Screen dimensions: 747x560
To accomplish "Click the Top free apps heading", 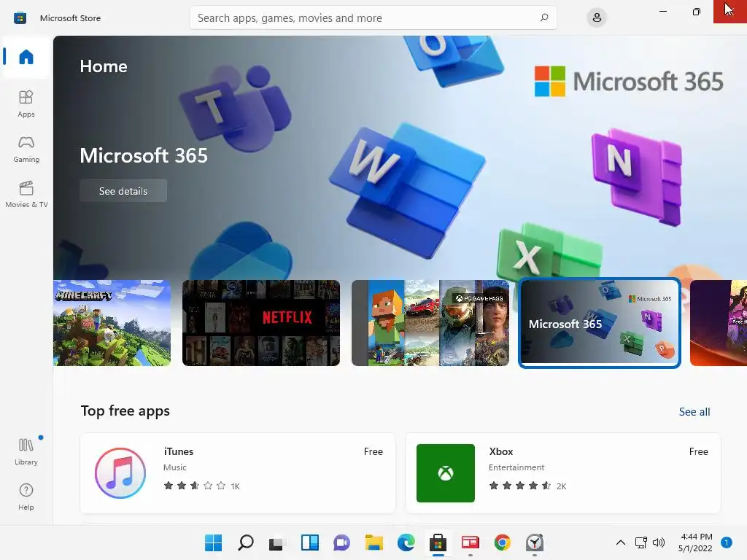I will pyautogui.click(x=125, y=411).
